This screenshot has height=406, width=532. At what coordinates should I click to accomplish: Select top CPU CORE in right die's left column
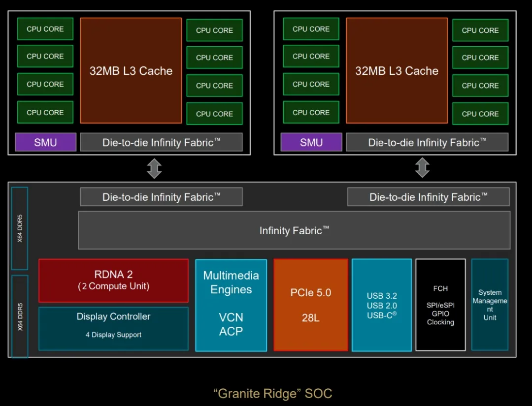(x=311, y=29)
